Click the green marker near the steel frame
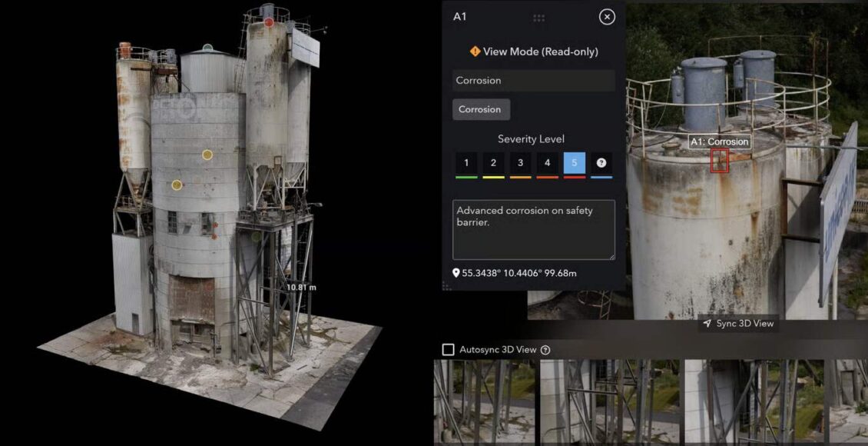This screenshot has height=446, width=868. pyautogui.click(x=256, y=237)
